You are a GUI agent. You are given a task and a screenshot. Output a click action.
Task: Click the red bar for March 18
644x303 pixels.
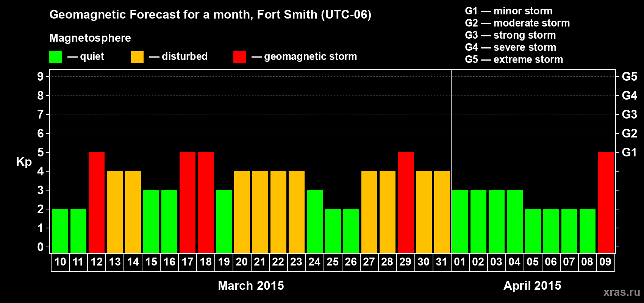point(206,202)
